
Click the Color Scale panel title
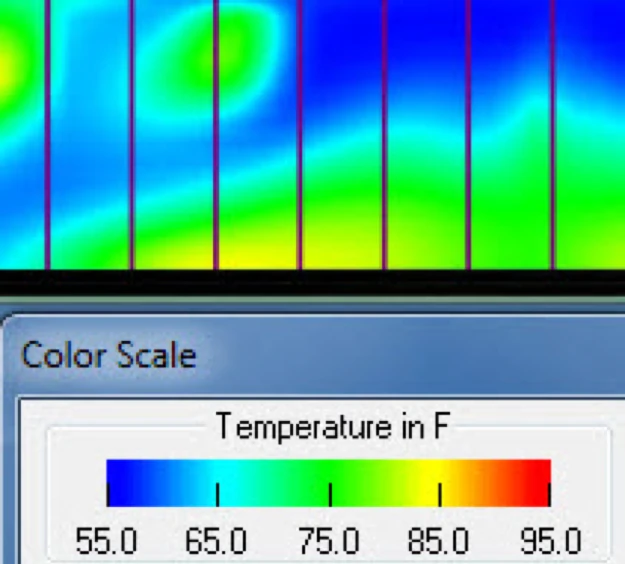(x=108, y=355)
